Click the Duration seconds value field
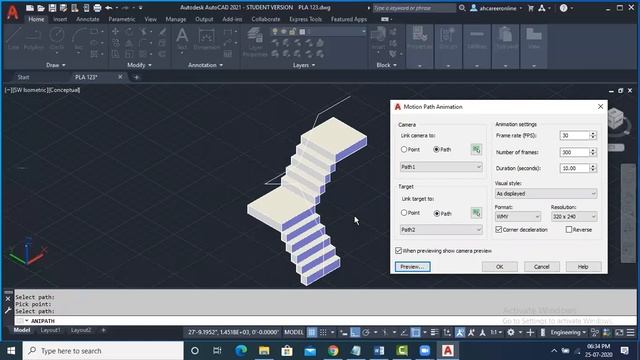640x360 pixels. [574, 168]
